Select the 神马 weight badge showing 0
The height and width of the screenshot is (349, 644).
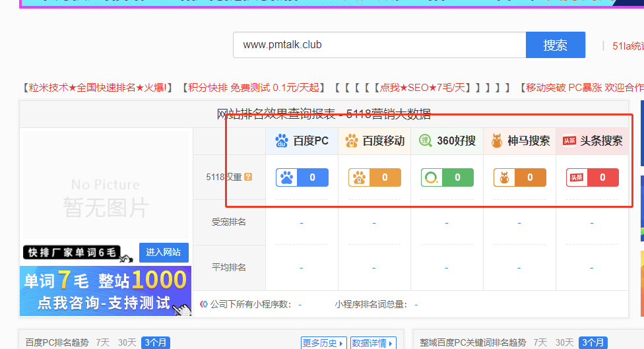coord(519,177)
